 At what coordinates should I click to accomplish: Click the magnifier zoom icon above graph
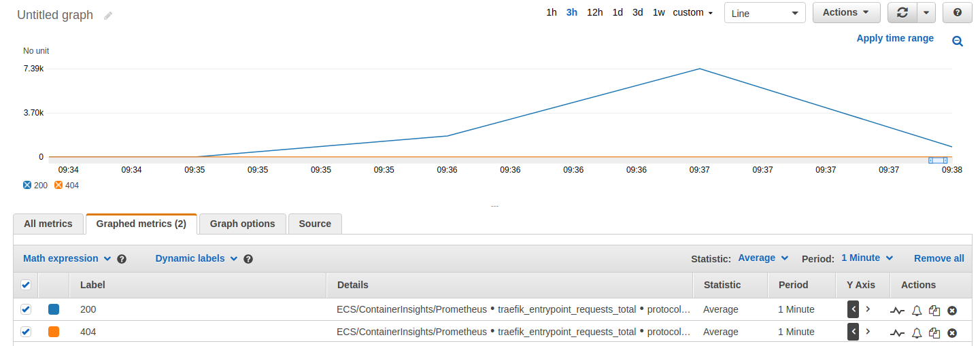pos(958,41)
